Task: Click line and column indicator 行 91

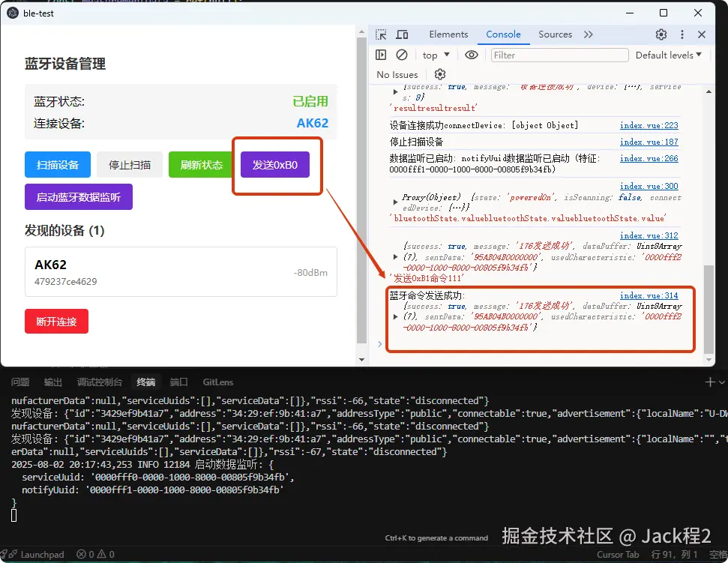Action: (674, 554)
